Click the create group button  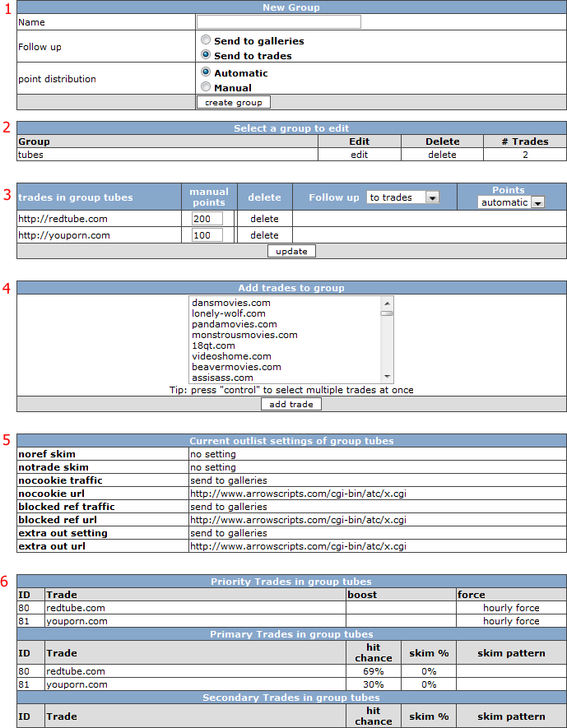234,103
